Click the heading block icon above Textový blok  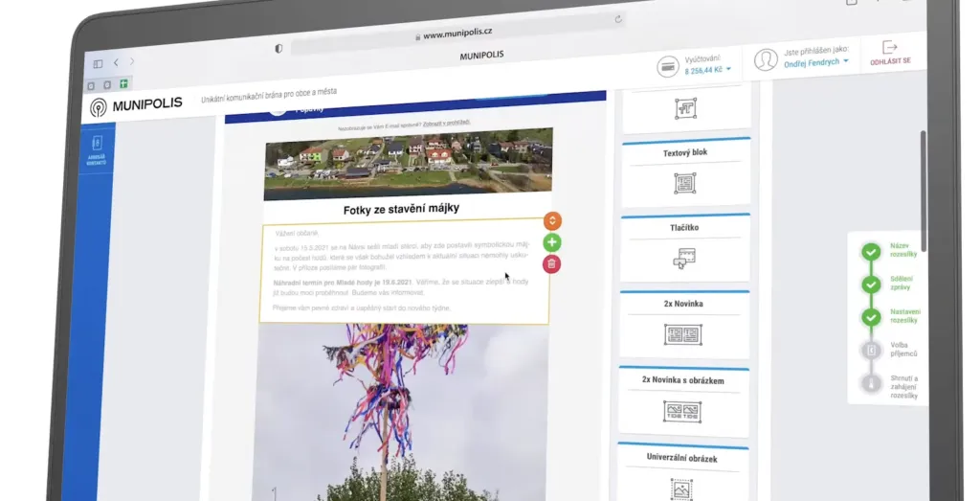pyautogui.click(x=685, y=108)
